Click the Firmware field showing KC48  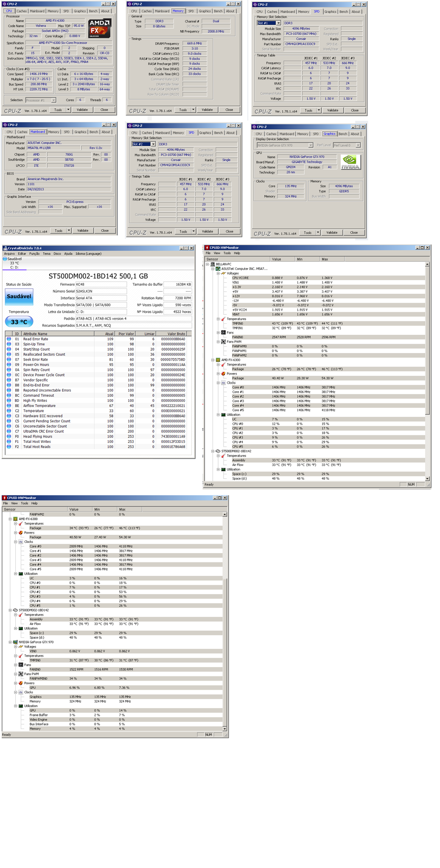tap(101, 284)
